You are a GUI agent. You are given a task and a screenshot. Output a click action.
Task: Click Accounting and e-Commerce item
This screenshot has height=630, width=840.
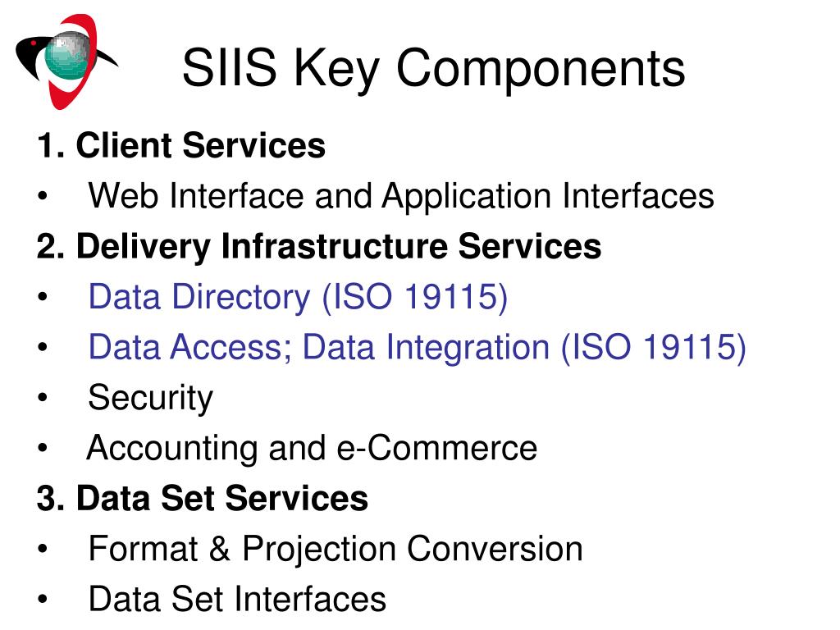[312, 448]
